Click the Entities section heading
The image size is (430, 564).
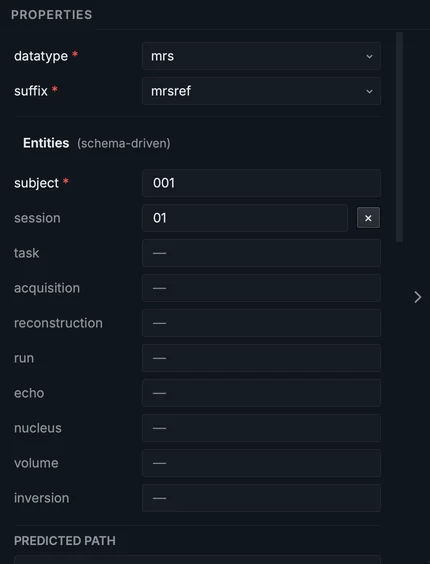tap(46, 143)
